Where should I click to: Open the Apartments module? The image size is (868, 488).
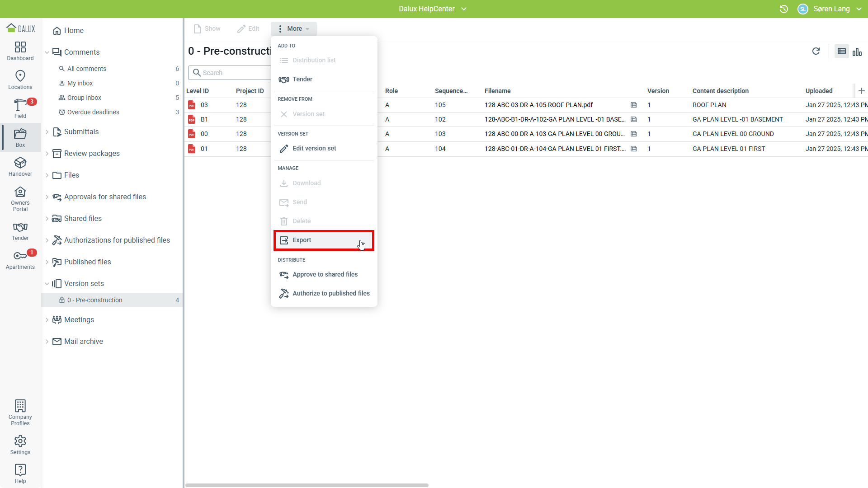click(x=20, y=260)
